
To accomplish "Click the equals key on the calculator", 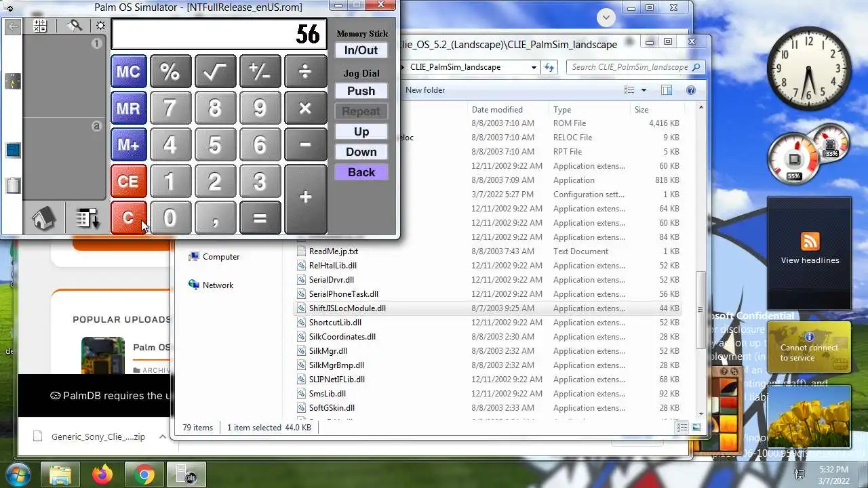I will [x=260, y=218].
